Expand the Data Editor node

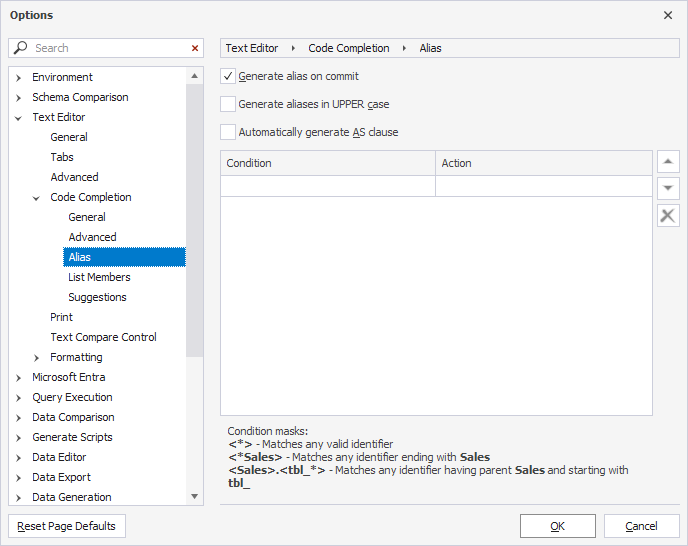[18, 458]
